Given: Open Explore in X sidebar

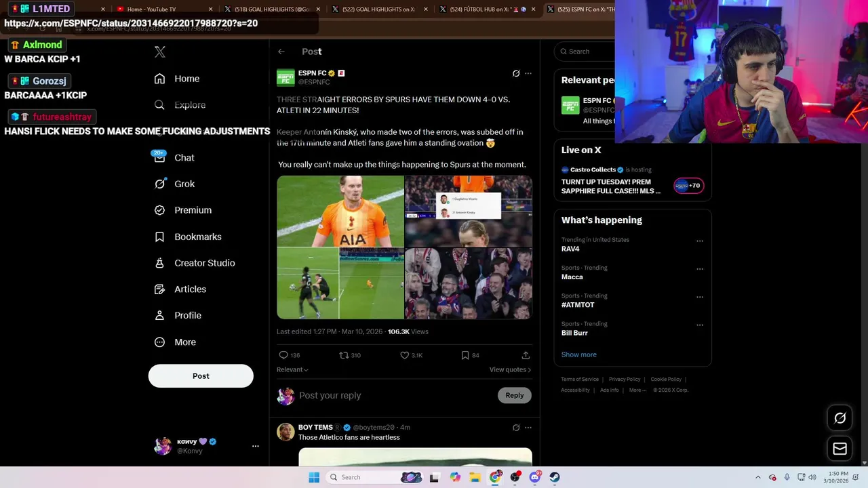Looking at the screenshot, I should point(180,105).
